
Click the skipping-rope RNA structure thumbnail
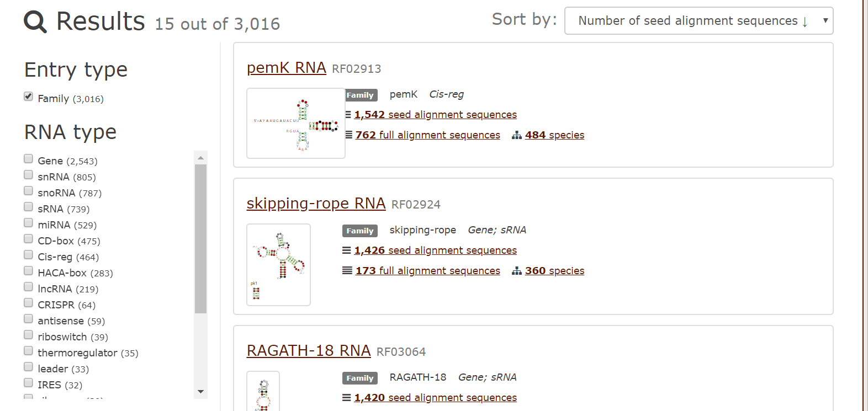pos(278,265)
